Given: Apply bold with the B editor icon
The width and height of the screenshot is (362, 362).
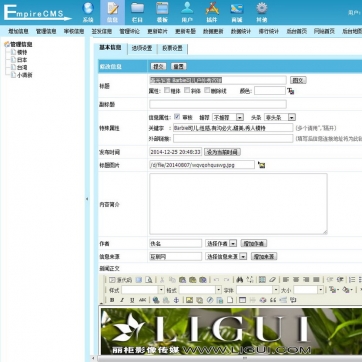Looking at the screenshot, I should click(112, 300).
